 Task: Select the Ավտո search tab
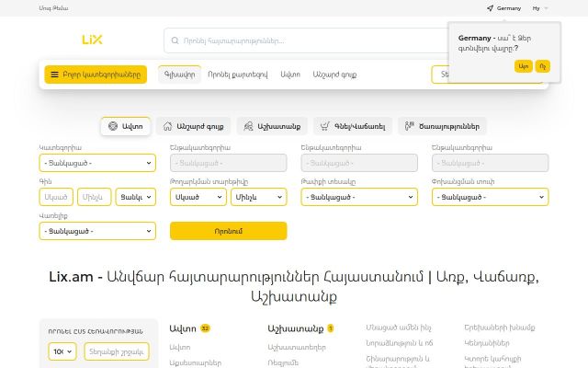click(x=126, y=126)
